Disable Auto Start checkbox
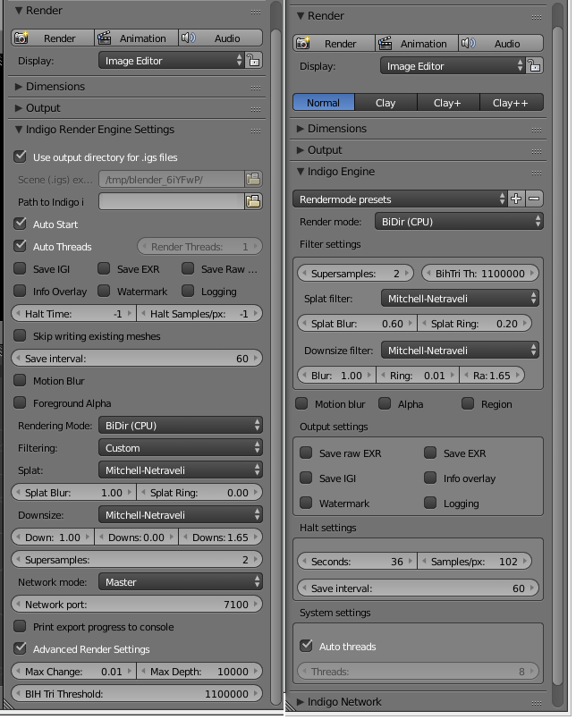The height and width of the screenshot is (728, 576). coord(21,224)
